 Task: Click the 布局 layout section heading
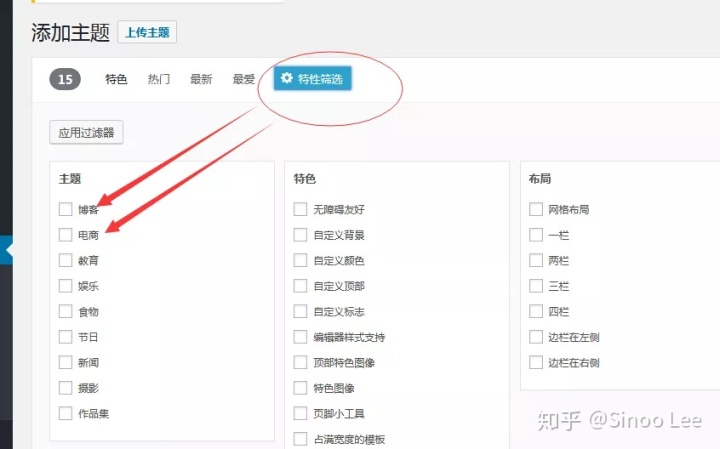540,179
